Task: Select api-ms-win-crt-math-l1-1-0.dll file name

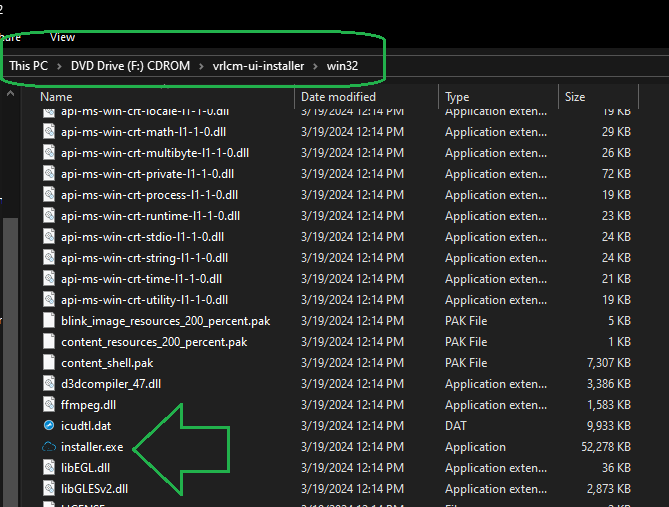Action: tap(143, 132)
